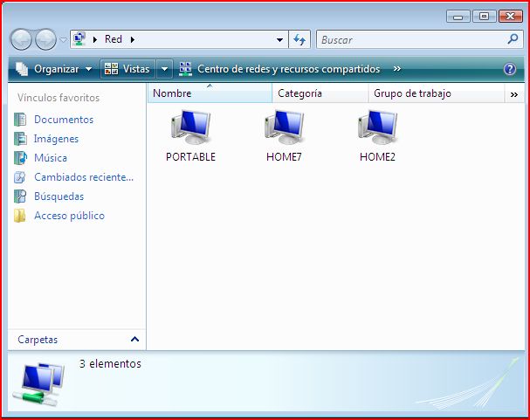Sort by the Nombre column header
This screenshot has width=530, height=420.
coord(210,93)
